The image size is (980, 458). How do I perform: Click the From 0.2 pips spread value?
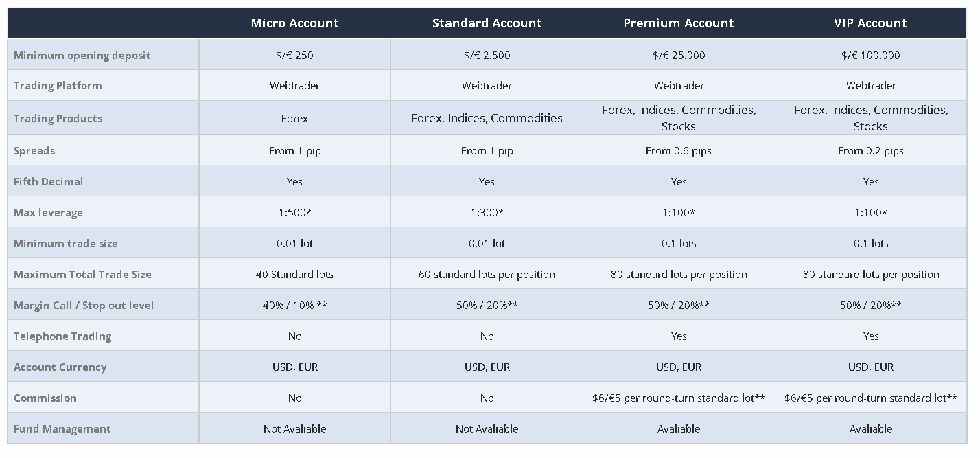click(x=871, y=151)
